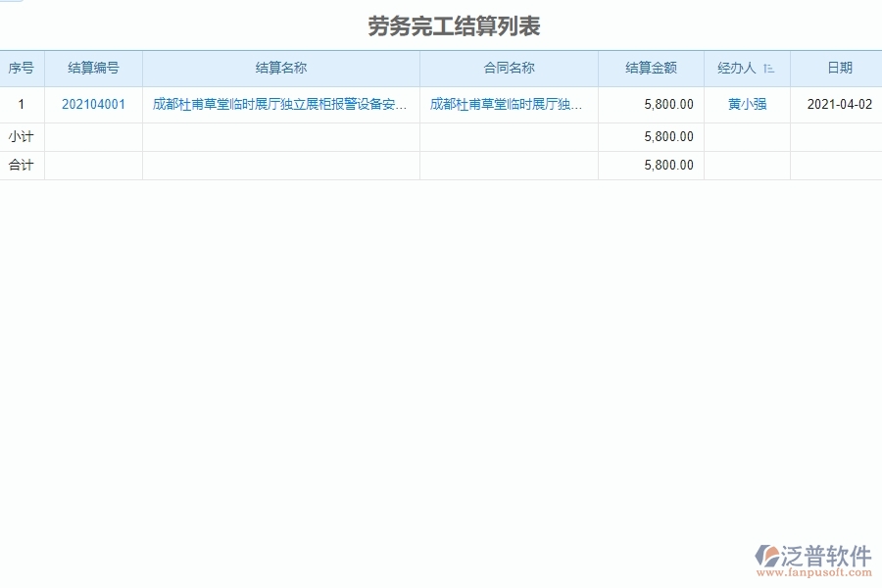
Task: Click the 结算名称 column header
Action: tap(281, 69)
